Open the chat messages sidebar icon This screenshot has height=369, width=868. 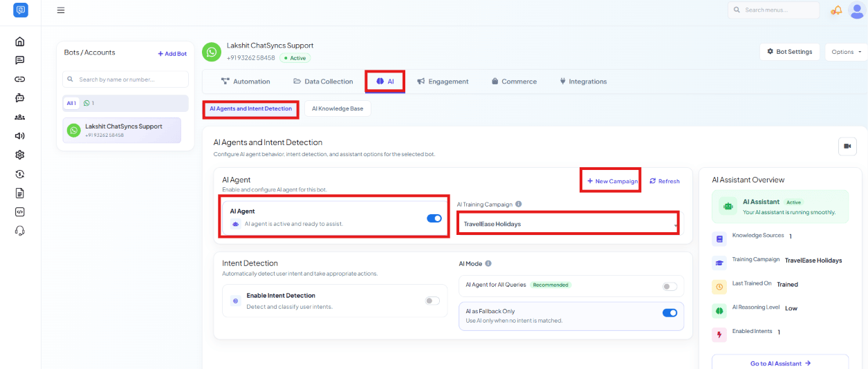click(x=20, y=60)
